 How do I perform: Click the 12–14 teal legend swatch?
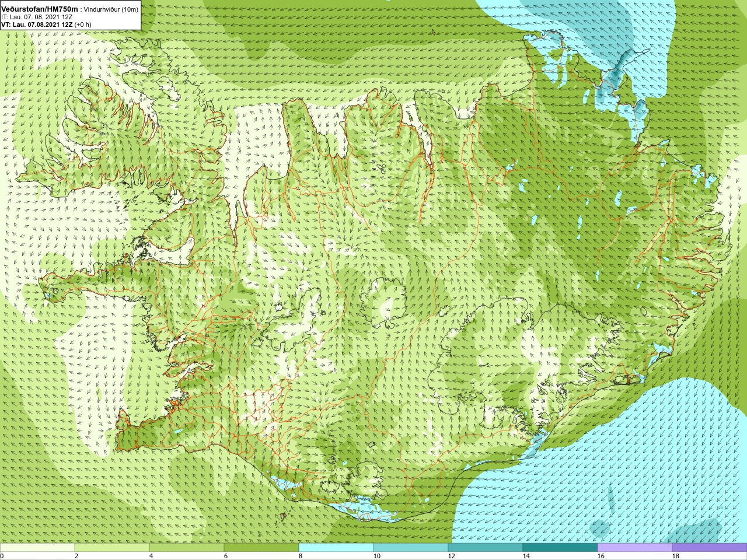486,548
